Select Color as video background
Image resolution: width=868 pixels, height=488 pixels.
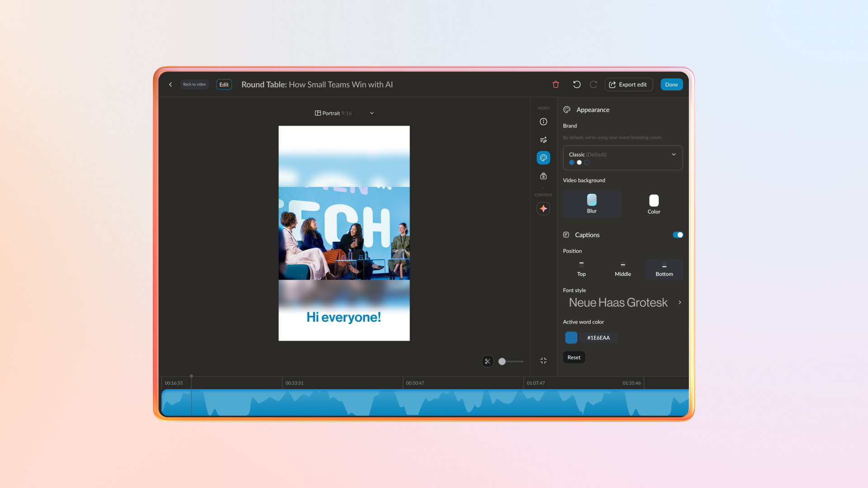click(x=654, y=204)
